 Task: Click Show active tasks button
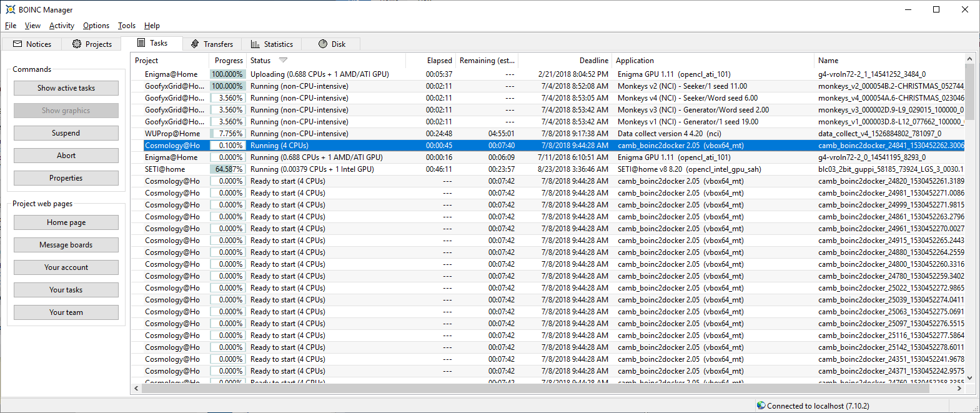[x=66, y=88]
